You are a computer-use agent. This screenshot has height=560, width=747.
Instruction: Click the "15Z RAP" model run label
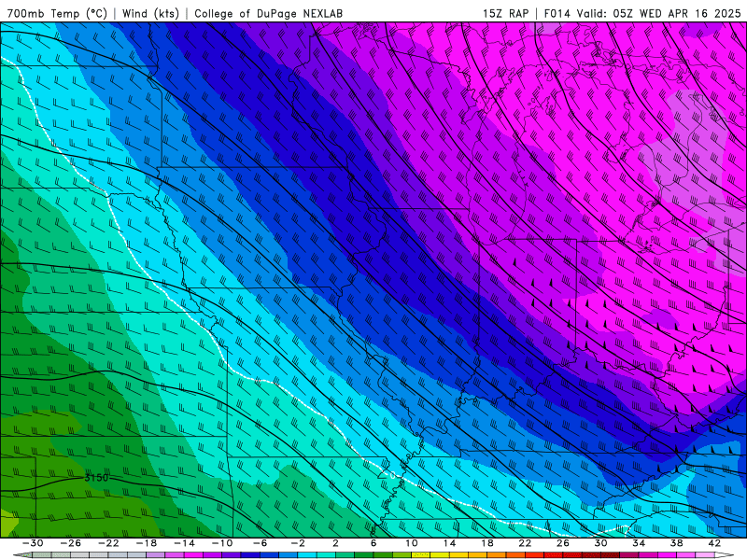coord(505,14)
